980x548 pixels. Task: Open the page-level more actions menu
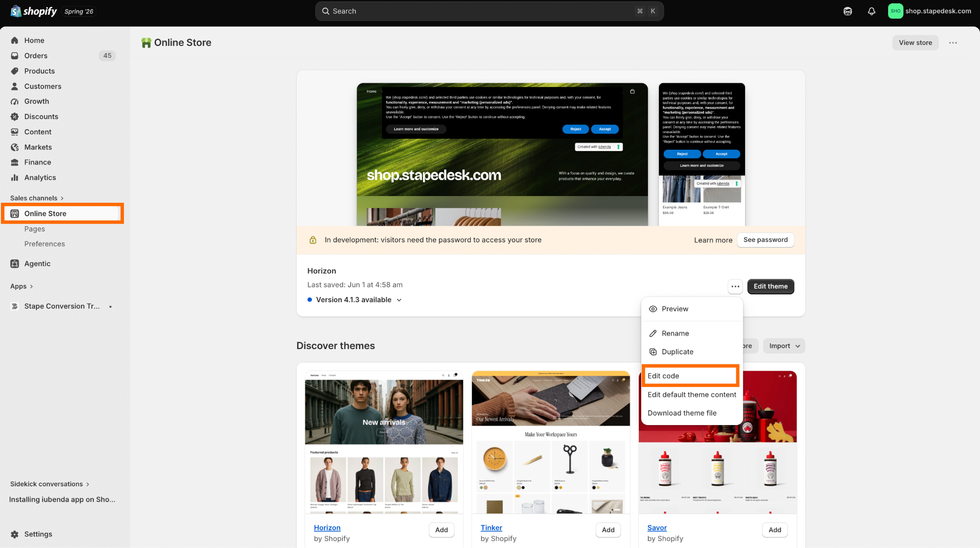point(953,43)
